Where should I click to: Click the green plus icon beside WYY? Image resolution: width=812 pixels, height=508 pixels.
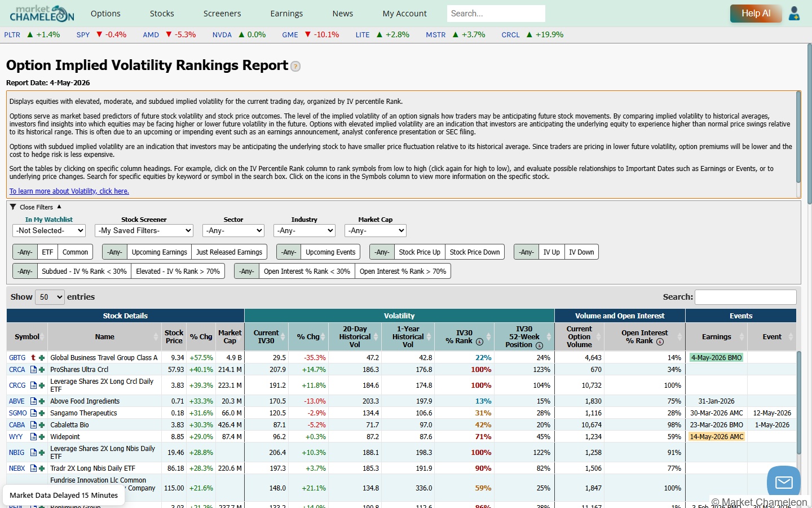42,437
